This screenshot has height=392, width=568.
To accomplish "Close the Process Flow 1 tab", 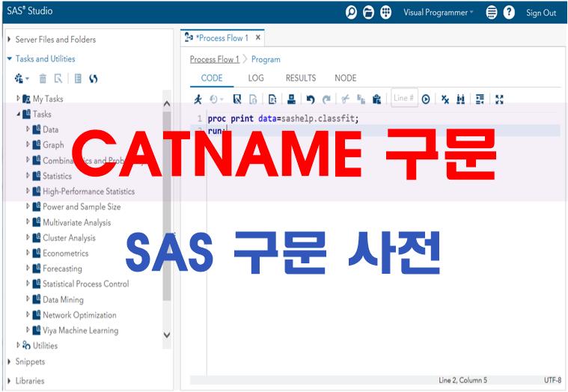I will pos(258,37).
